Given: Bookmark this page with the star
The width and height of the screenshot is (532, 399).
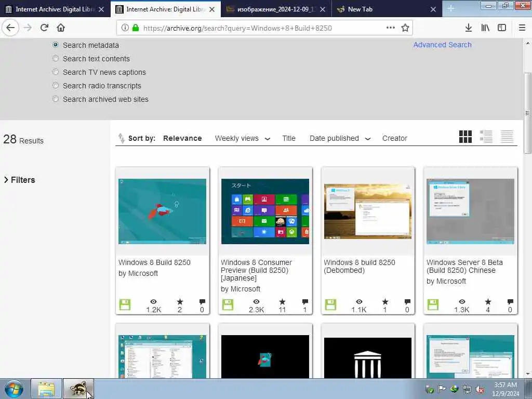Looking at the screenshot, I should pyautogui.click(x=405, y=28).
